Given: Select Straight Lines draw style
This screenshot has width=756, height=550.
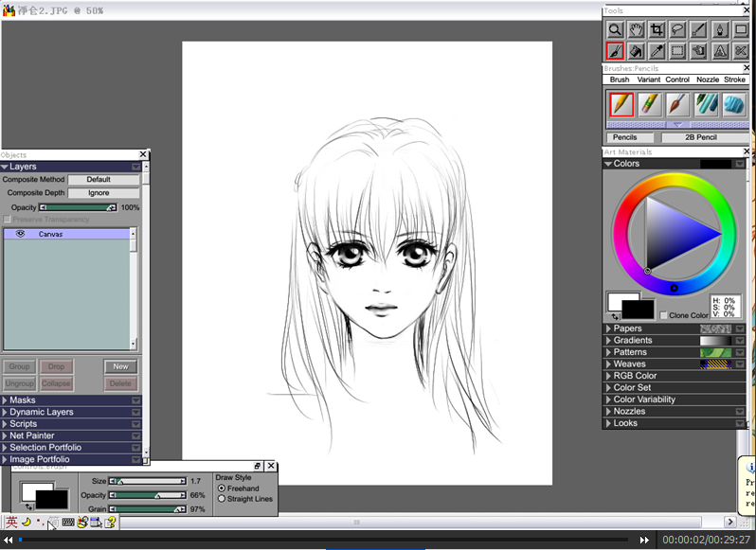Looking at the screenshot, I should click(222, 499).
